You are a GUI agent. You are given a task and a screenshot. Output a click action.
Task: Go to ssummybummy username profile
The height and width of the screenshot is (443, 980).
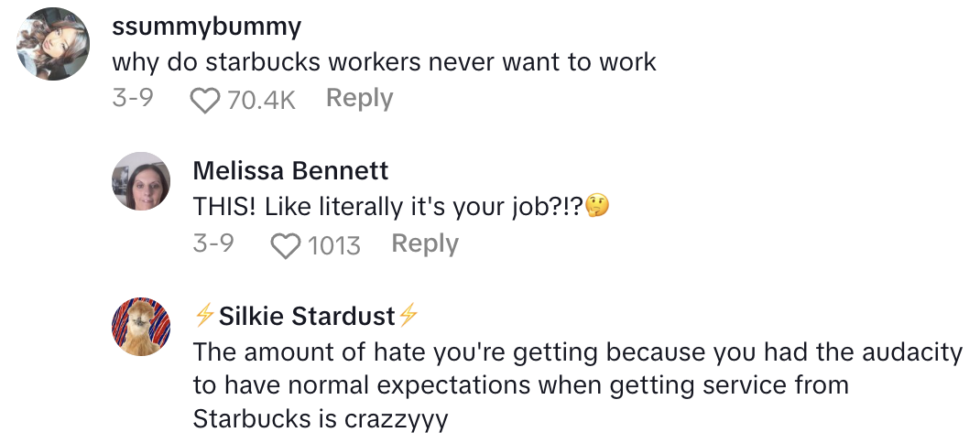(206, 27)
